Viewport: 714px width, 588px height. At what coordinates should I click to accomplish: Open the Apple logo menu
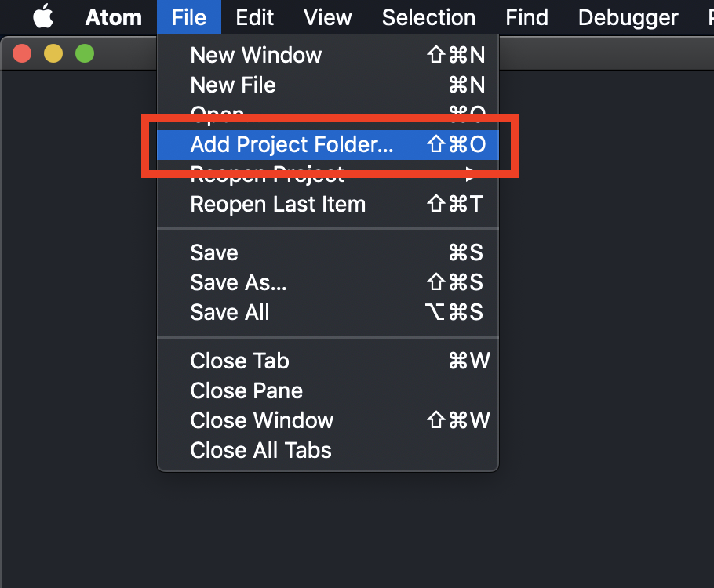coord(43,16)
